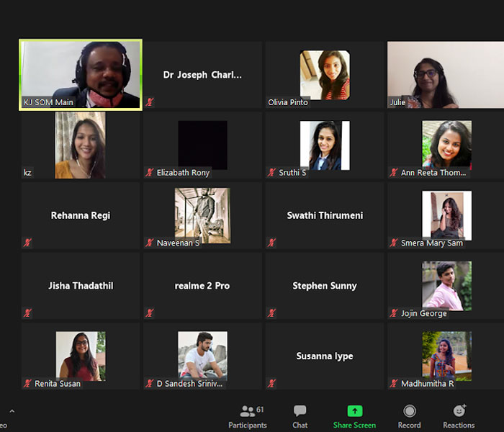Select Ann Reeta Thom profile photo
The height and width of the screenshot is (432, 504).
click(447, 145)
